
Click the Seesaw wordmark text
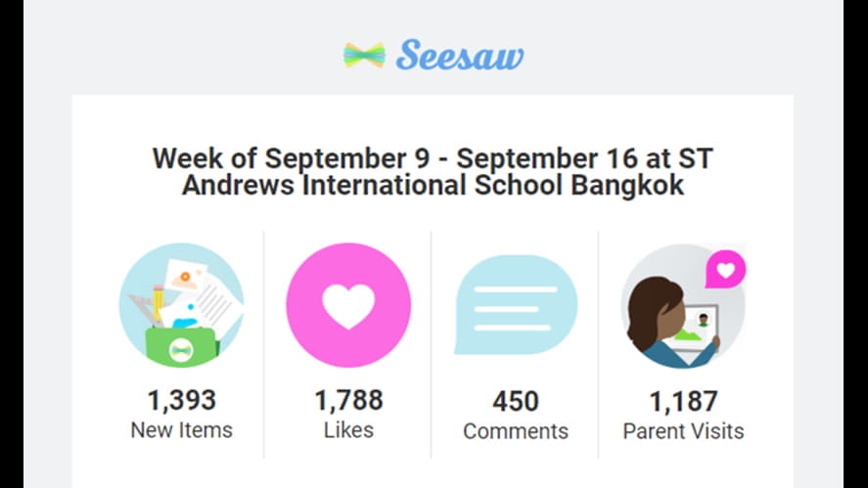[x=460, y=56]
